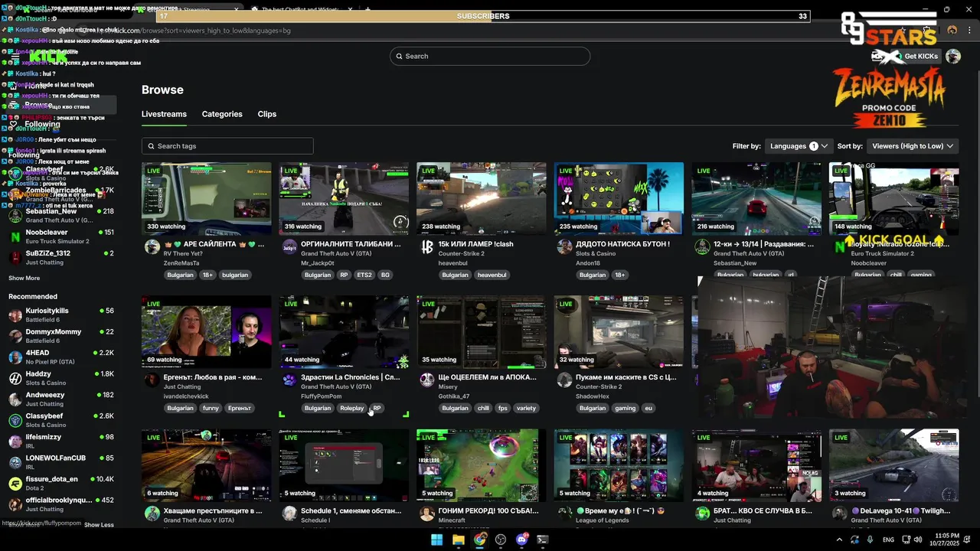
Task: Open Discord from the taskbar
Action: click(522, 540)
